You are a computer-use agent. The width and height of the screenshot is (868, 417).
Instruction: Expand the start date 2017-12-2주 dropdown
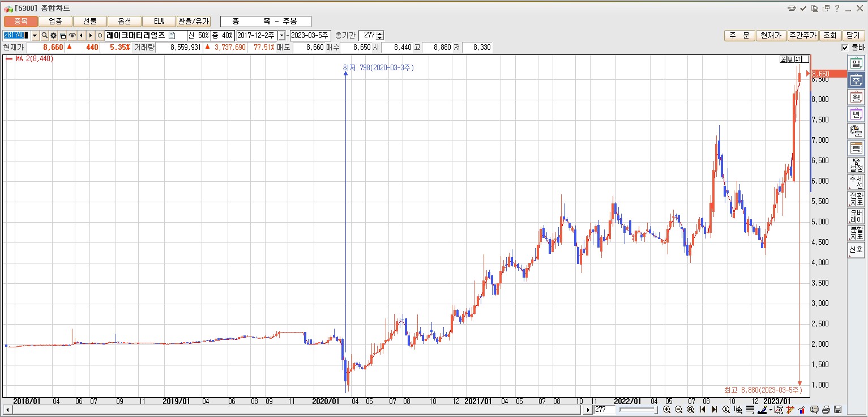[x=281, y=35]
